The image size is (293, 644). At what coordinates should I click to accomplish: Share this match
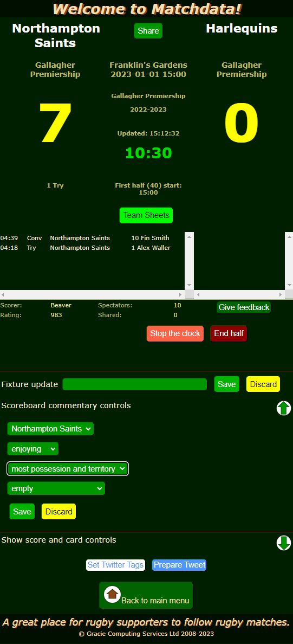[x=148, y=31]
